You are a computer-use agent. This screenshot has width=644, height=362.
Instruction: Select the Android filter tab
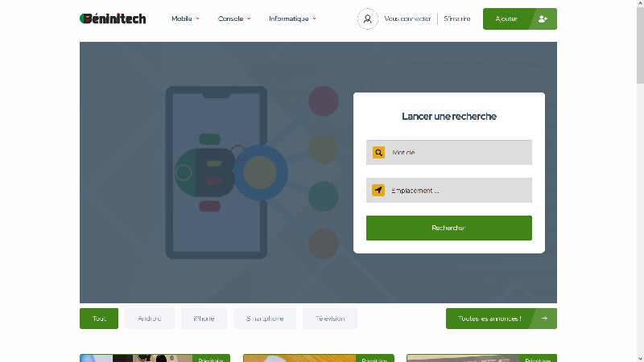click(150, 319)
